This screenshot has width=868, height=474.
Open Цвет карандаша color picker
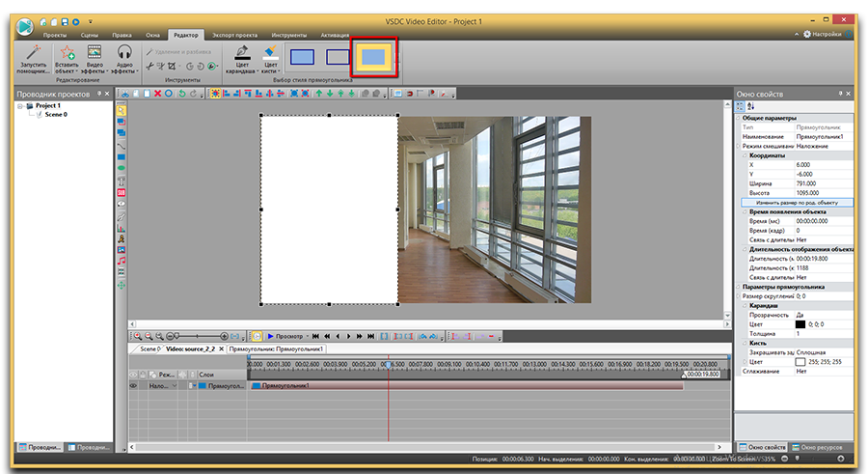pos(242,60)
